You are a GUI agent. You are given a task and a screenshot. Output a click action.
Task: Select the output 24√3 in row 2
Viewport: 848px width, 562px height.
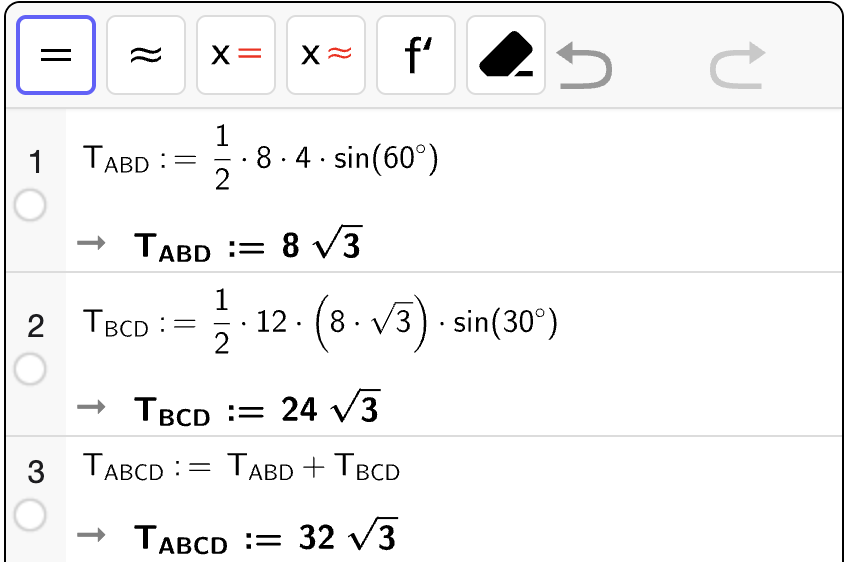point(256,408)
